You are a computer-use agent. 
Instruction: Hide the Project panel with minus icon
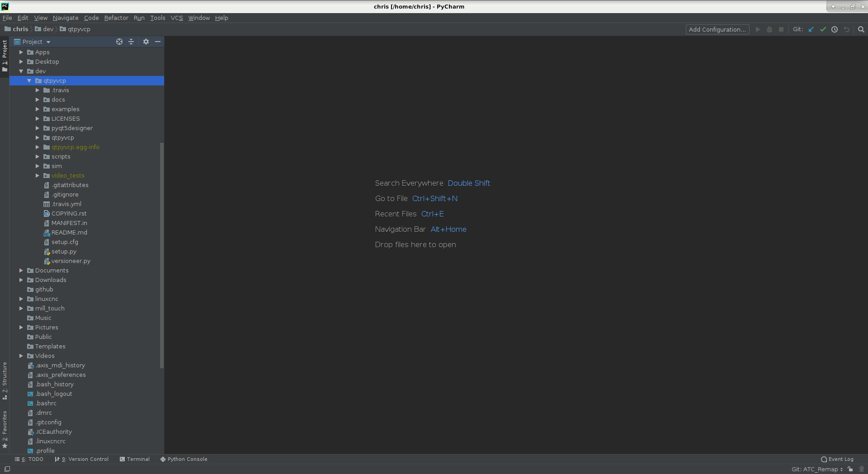(x=158, y=42)
